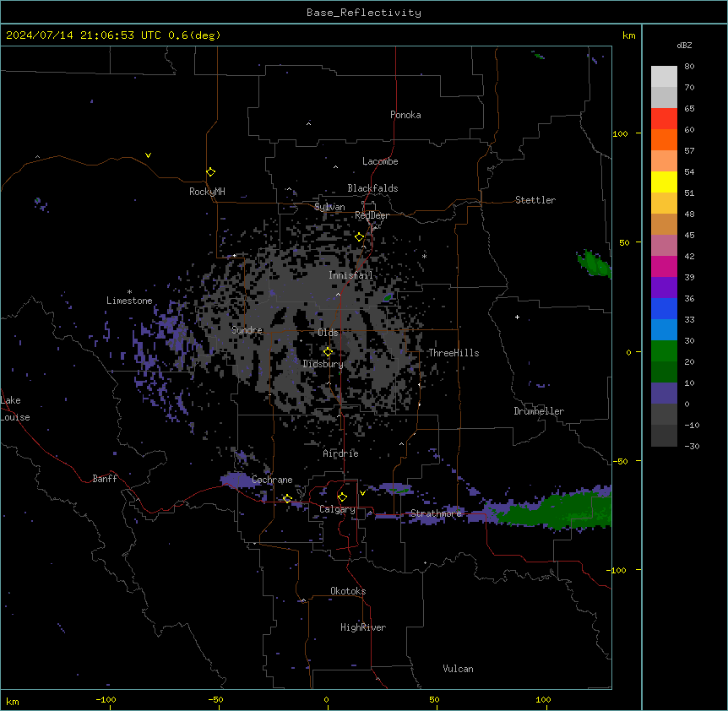The image size is (728, 711).
Task: Pick the yellow 51-54 dBZ legend swatch
Action: [x=664, y=182]
